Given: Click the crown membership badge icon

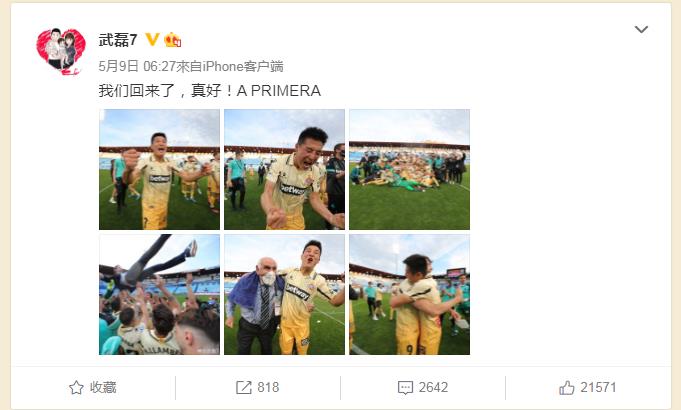Looking at the screenshot, I should [x=172, y=40].
